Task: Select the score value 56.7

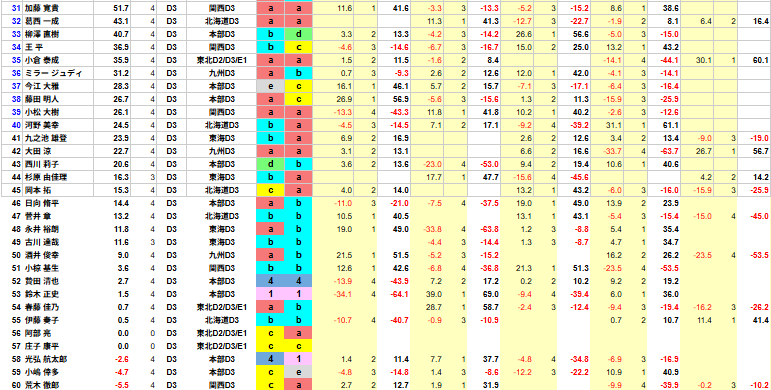Action: (762, 151)
